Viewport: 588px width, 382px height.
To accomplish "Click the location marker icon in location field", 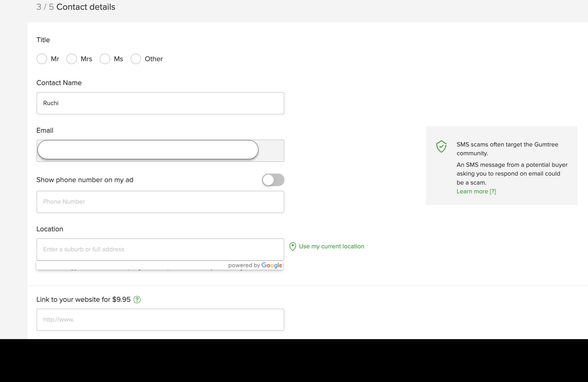I will [293, 246].
